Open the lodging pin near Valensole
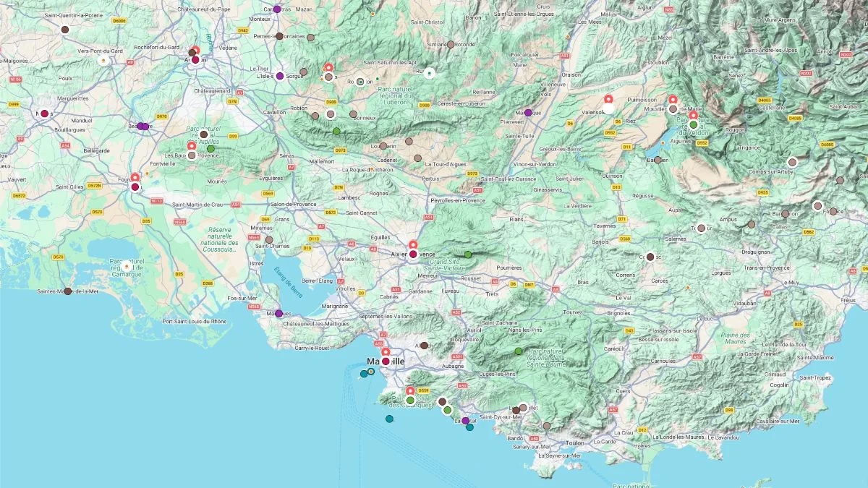Viewport: 868px width, 488px height. (x=608, y=98)
